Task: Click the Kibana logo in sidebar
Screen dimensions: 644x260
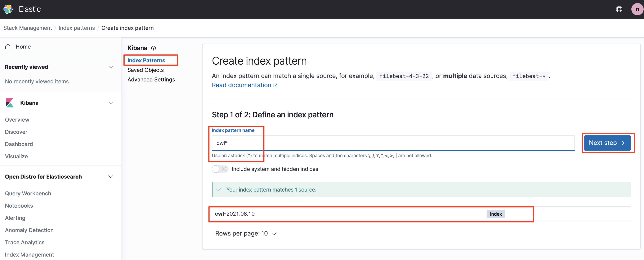Action: pos(10,103)
